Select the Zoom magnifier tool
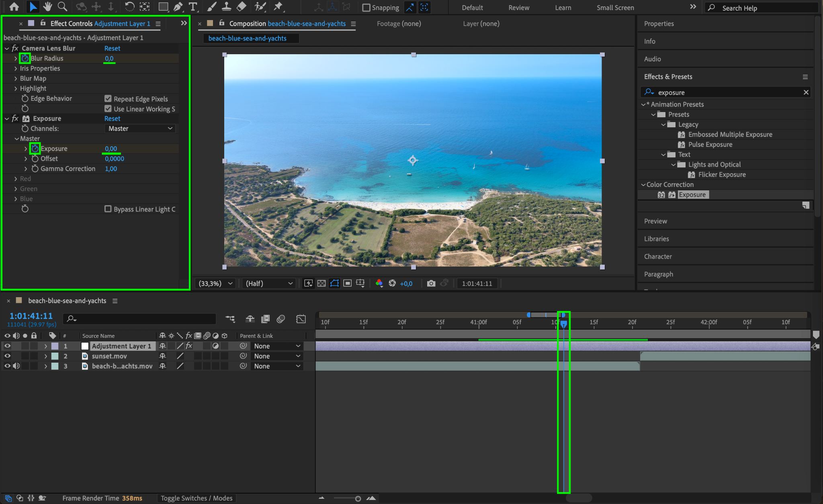The width and height of the screenshot is (823, 504). click(62, 7)
